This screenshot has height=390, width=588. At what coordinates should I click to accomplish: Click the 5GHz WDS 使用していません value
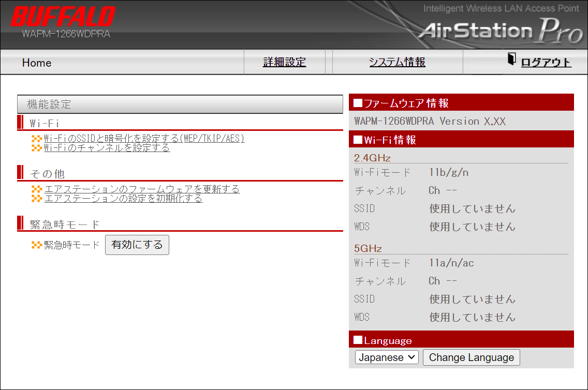[x=473, y=317]
